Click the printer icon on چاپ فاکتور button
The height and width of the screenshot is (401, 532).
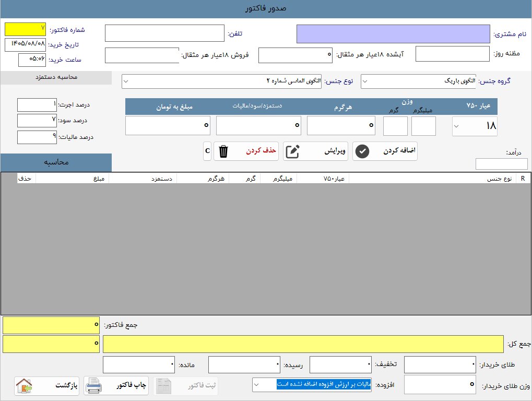[x=93, y=386]
